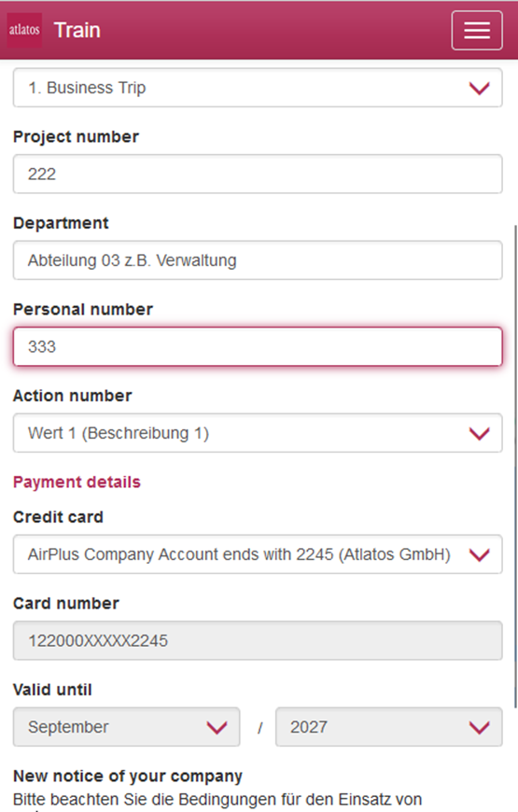Viewport: 518px width, 812px height.
Task: Click the Train page title
Action: (77, 30)
